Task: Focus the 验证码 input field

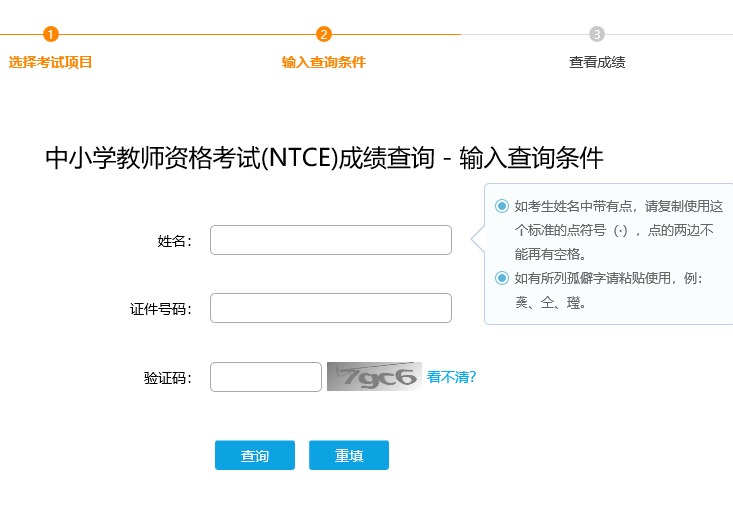Action: (x=266, y=377)
